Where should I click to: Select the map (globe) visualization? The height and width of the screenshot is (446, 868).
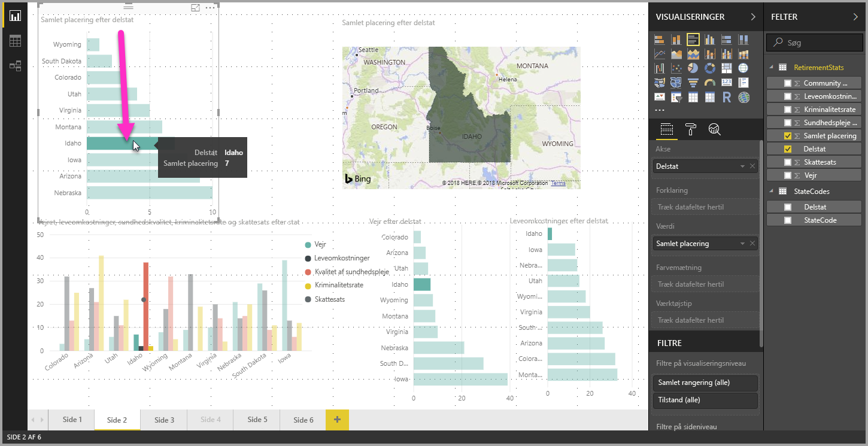tap(743, 68)
